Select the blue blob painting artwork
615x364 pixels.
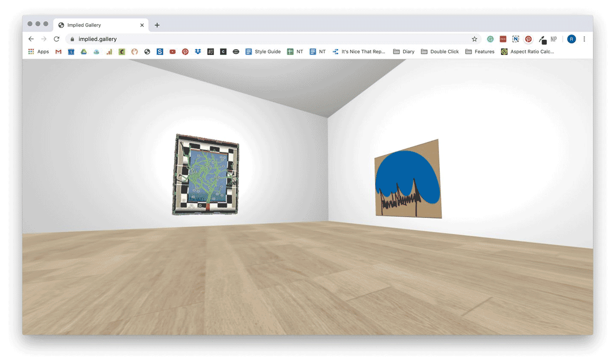coord(408,179)
